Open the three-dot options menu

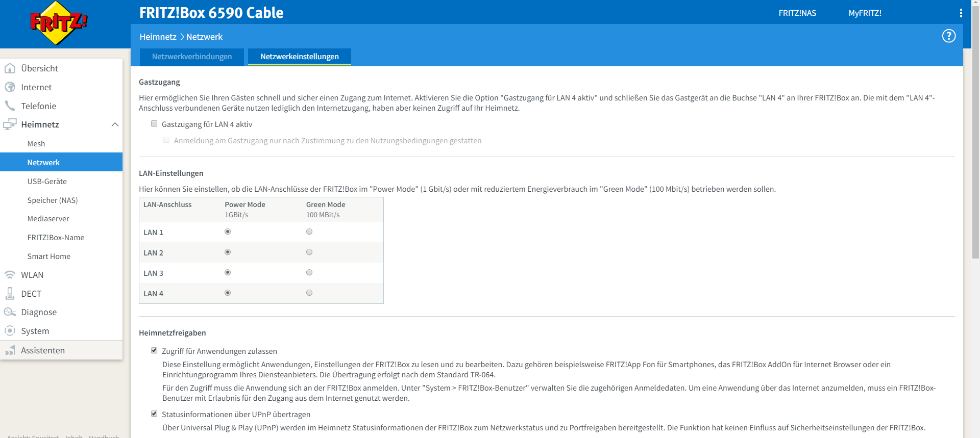pyautogui.click(x=961, y=13)
